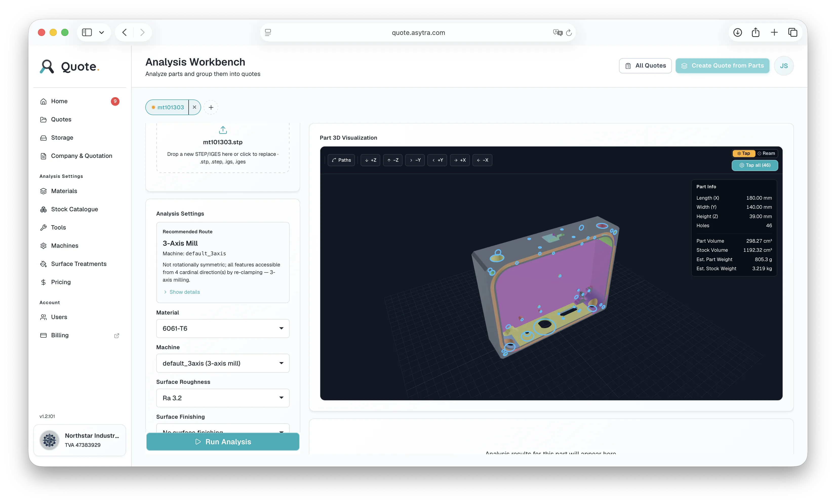Set view to -X direction
The width and height of the screenshot is (836, 504).
(483, 160)
